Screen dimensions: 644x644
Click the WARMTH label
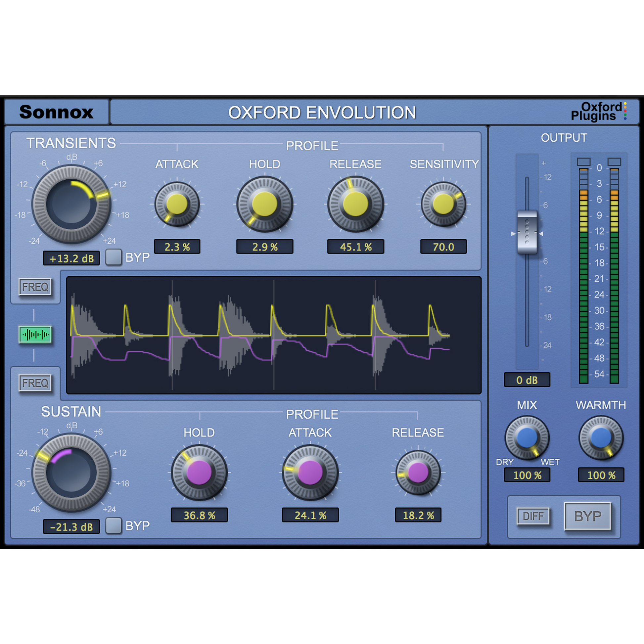601,405
